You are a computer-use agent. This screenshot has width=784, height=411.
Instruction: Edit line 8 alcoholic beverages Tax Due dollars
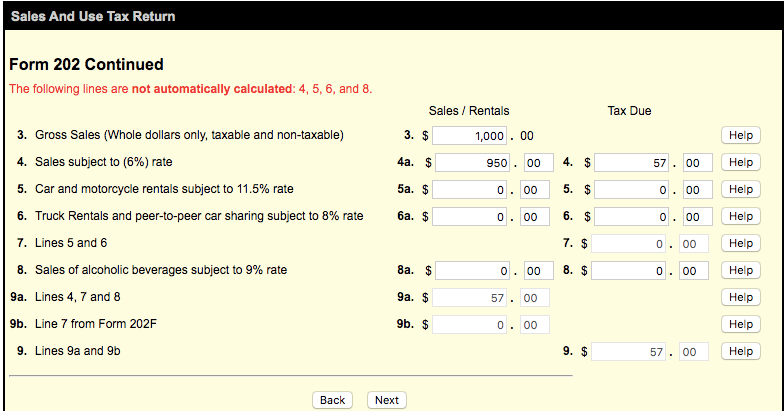(x=633, y=270)
